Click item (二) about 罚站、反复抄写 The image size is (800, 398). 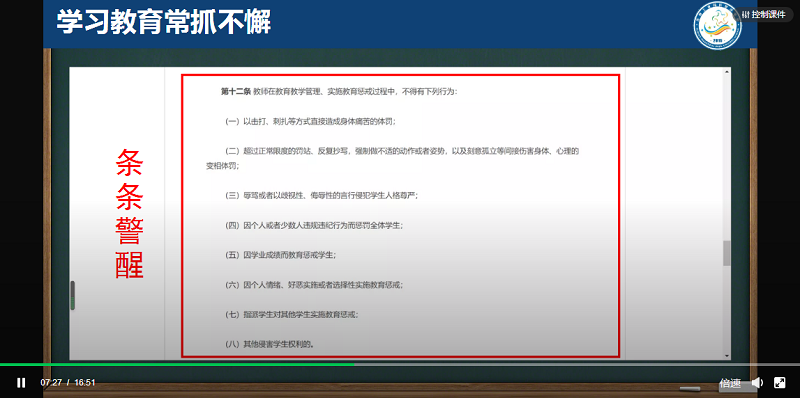(402, 151)
